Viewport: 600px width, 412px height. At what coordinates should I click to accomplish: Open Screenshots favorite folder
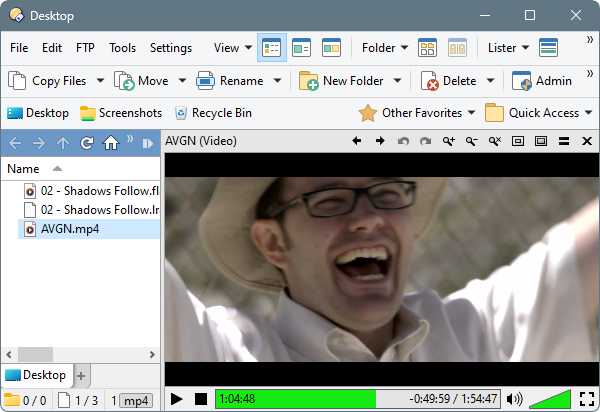pos(121,113)
